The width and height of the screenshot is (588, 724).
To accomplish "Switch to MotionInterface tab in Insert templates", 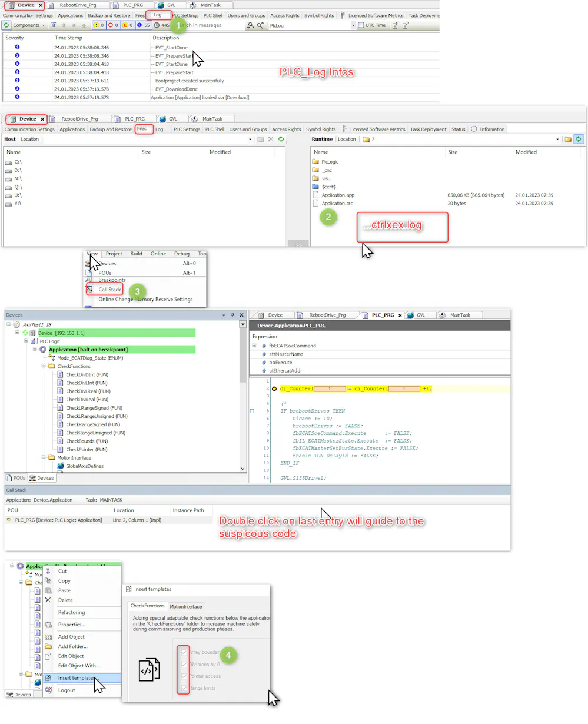I will pyautogui.click(x=186, y=606).
